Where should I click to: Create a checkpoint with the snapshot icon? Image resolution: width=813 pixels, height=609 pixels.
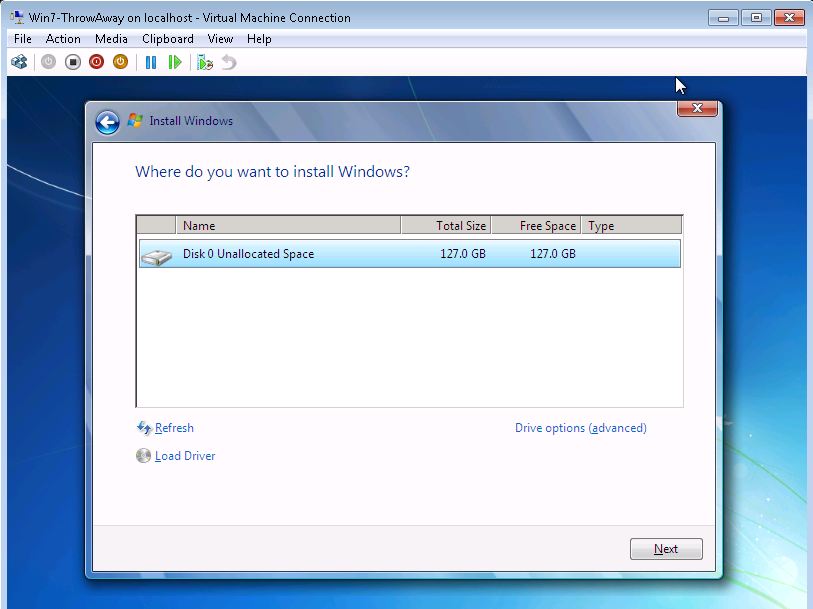pos(205,63)
